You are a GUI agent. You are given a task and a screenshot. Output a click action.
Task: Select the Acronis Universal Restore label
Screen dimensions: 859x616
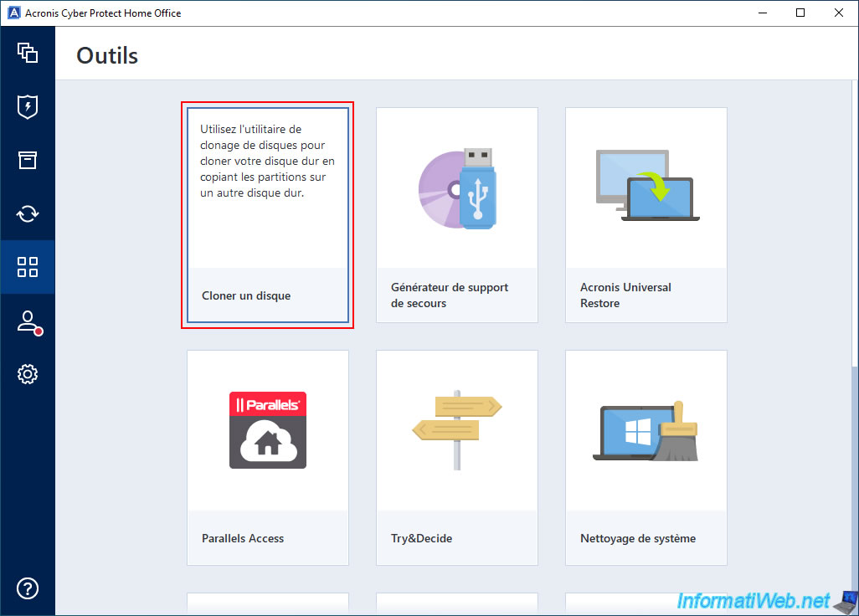point(625,295)
